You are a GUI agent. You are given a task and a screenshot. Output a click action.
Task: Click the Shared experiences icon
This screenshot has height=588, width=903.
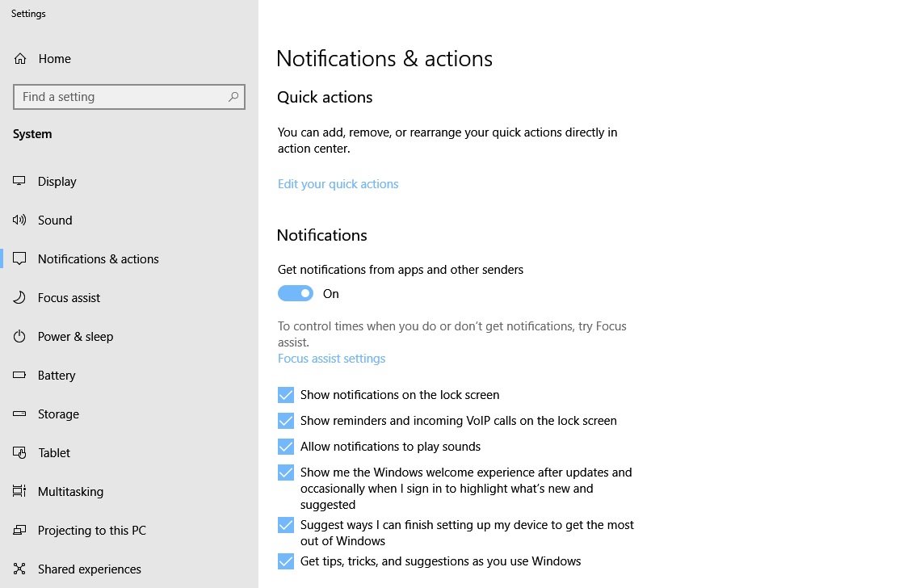pos(20,569)
